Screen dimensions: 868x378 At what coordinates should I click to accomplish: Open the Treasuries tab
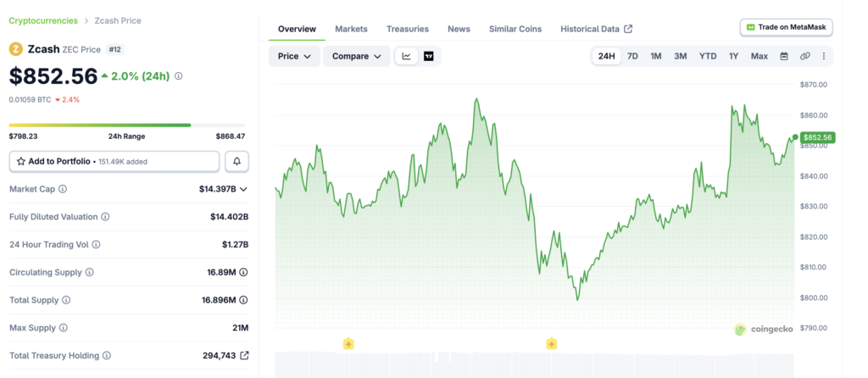click(408, 29)
